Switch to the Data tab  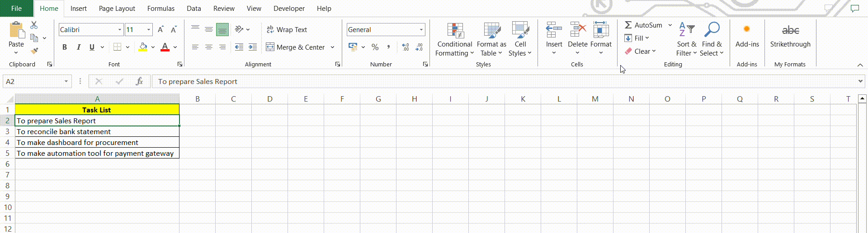pyautogui.click(x=193, y=8)
